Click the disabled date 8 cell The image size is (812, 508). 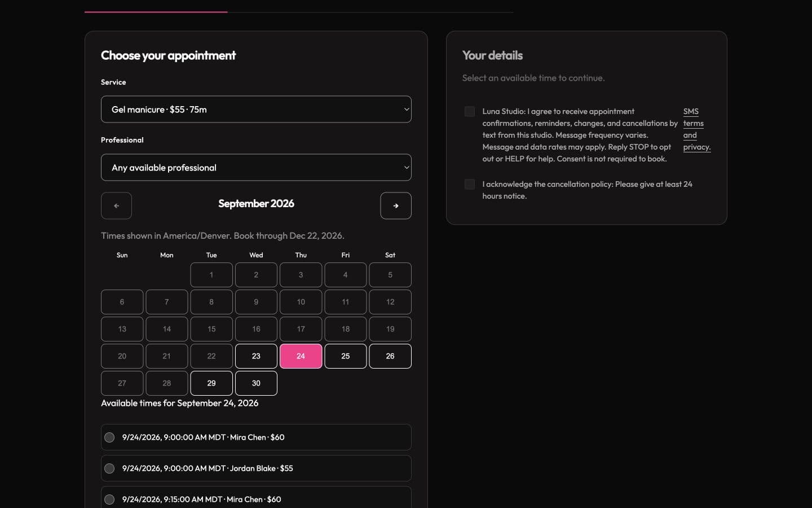pyautogui.click(x=211, y=302)
